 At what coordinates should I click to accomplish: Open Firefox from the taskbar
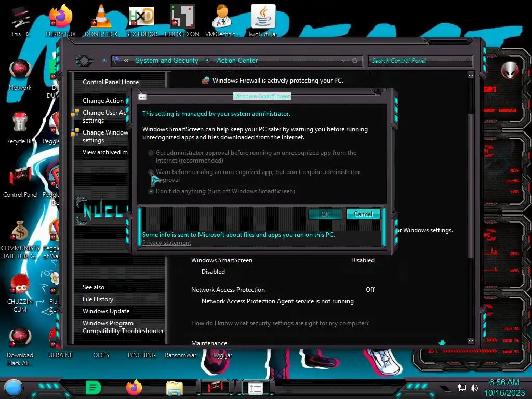click(134, 388)
